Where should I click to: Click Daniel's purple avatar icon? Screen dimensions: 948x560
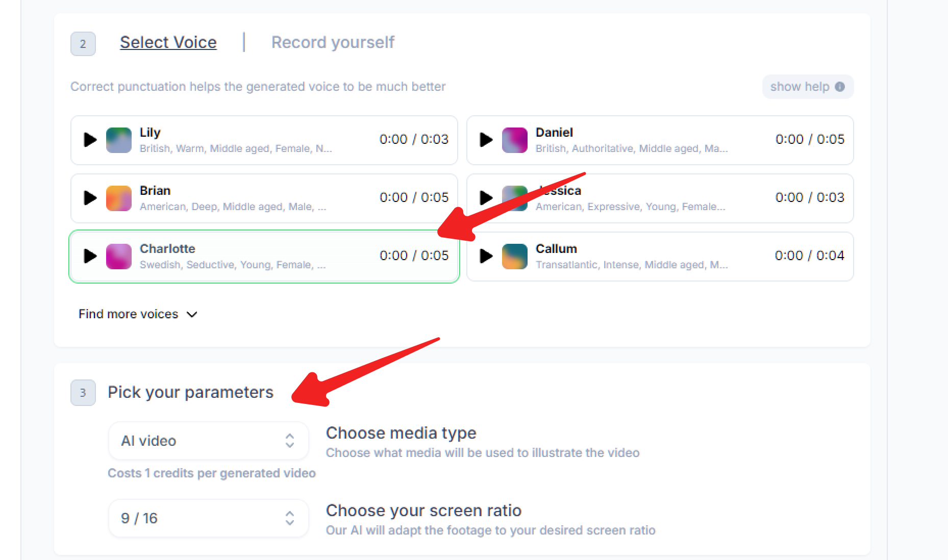(x=515, y=140)
